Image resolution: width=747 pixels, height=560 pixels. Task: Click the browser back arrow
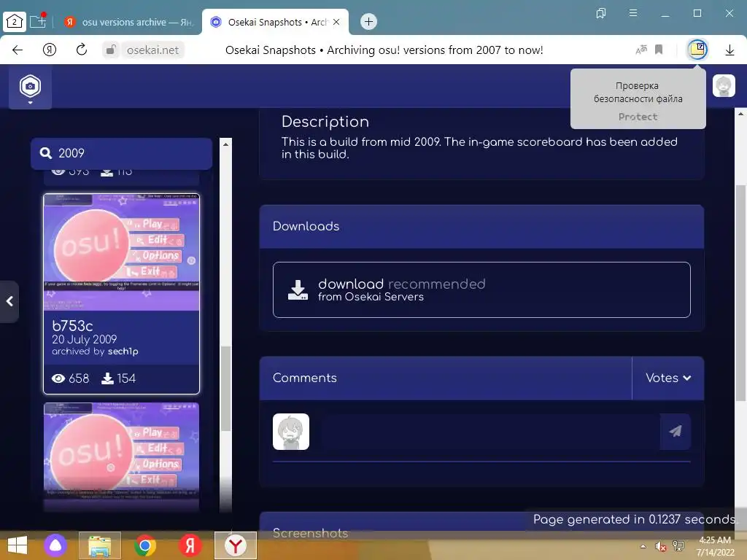point(18,50)
